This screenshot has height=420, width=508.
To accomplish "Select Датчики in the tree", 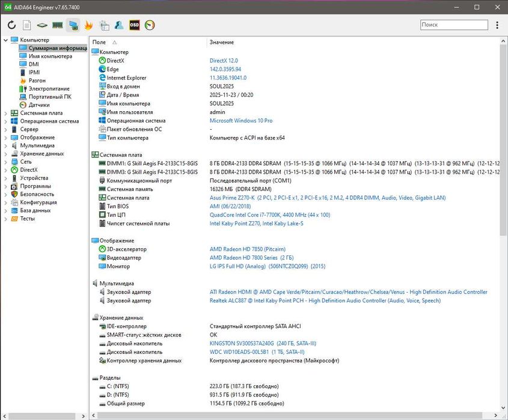I will [39, 105].
